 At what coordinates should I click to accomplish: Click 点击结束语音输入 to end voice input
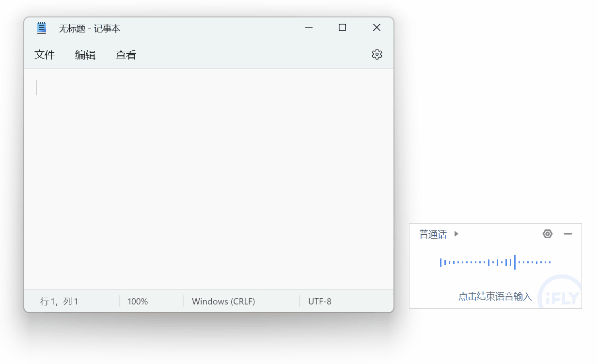click(495, 297)
